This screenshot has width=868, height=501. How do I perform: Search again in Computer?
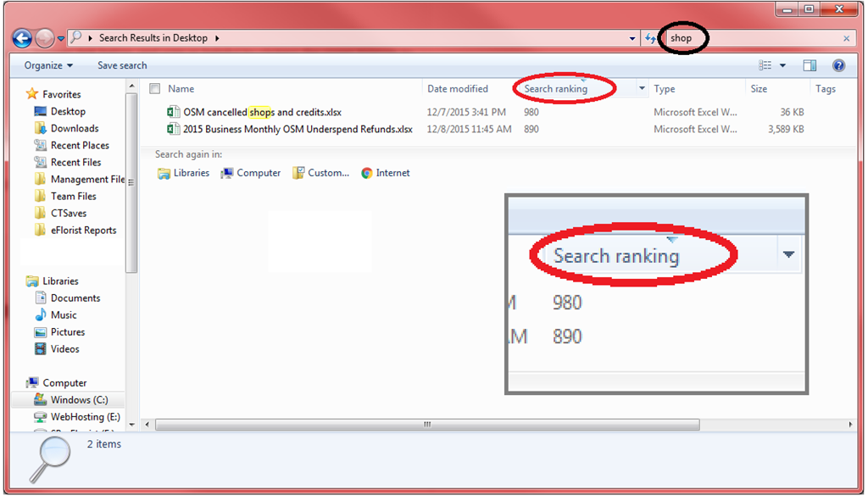(250, 173)
